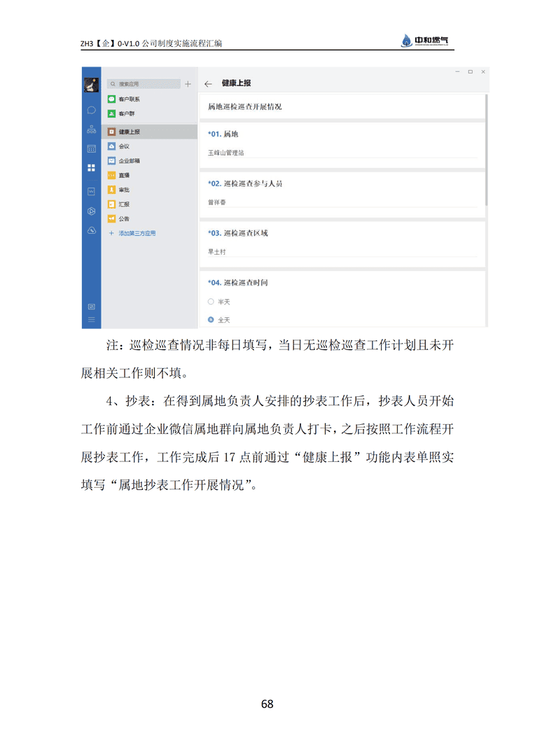
Task: Open the 客户群 app
Action: [x=150, y=113]
